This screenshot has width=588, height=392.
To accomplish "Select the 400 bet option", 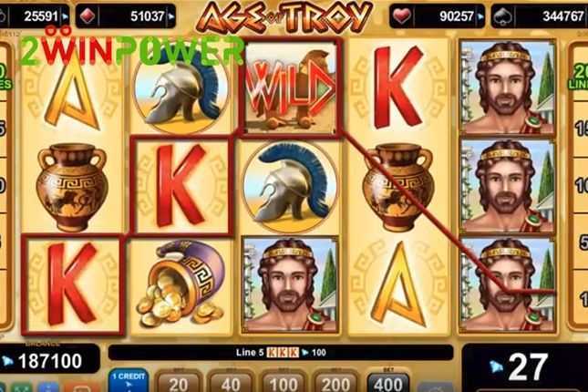I will click(x=387, y=382).
